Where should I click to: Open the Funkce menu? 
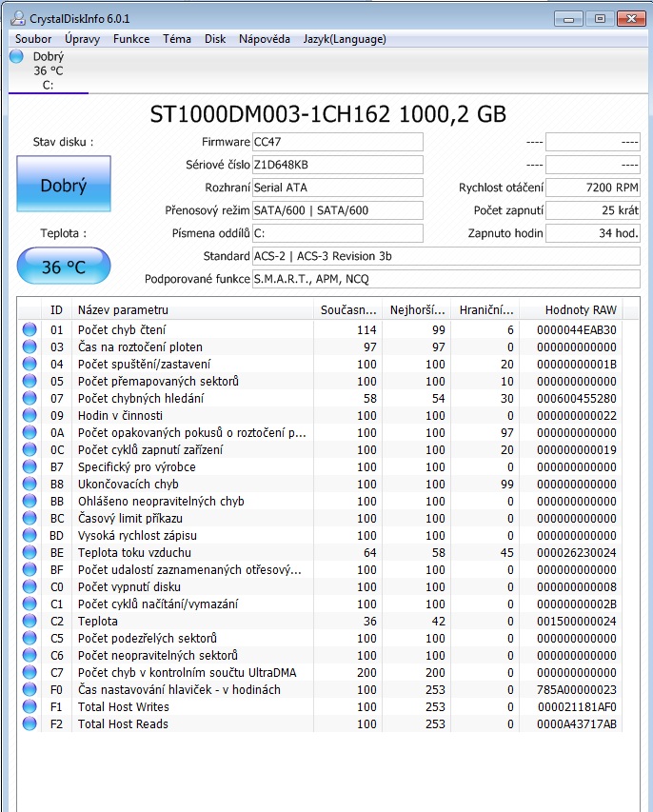pos(131,39)
